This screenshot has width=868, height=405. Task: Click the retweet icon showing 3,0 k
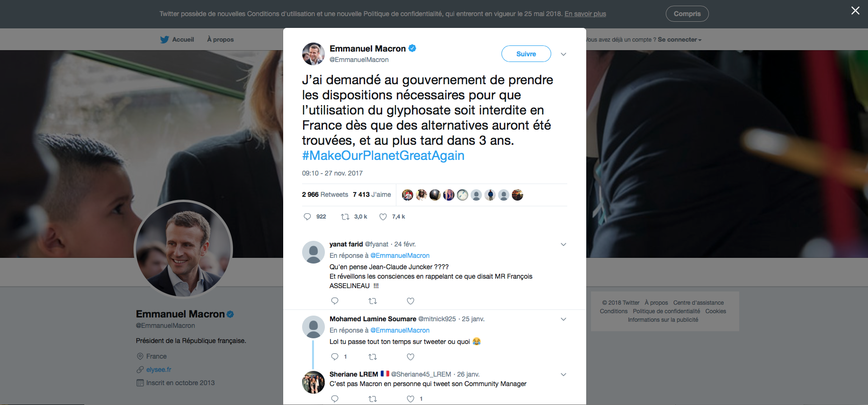(345, 217)
